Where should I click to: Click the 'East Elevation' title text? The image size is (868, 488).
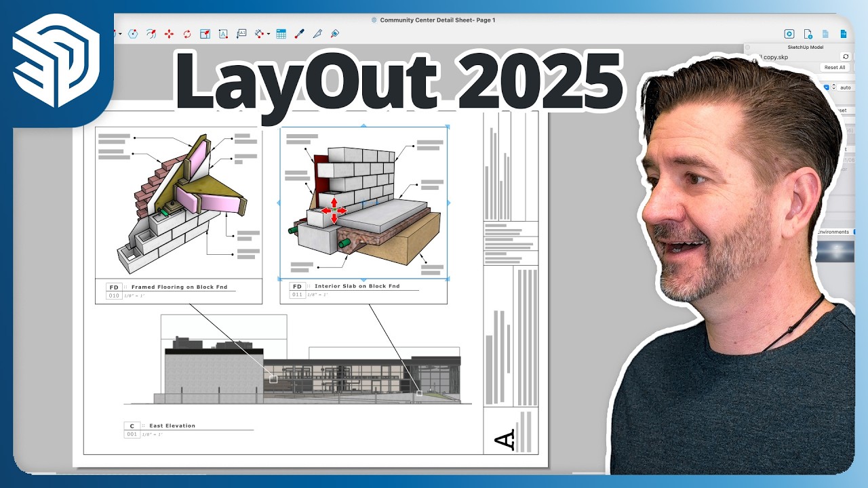(x=172, y=426)
